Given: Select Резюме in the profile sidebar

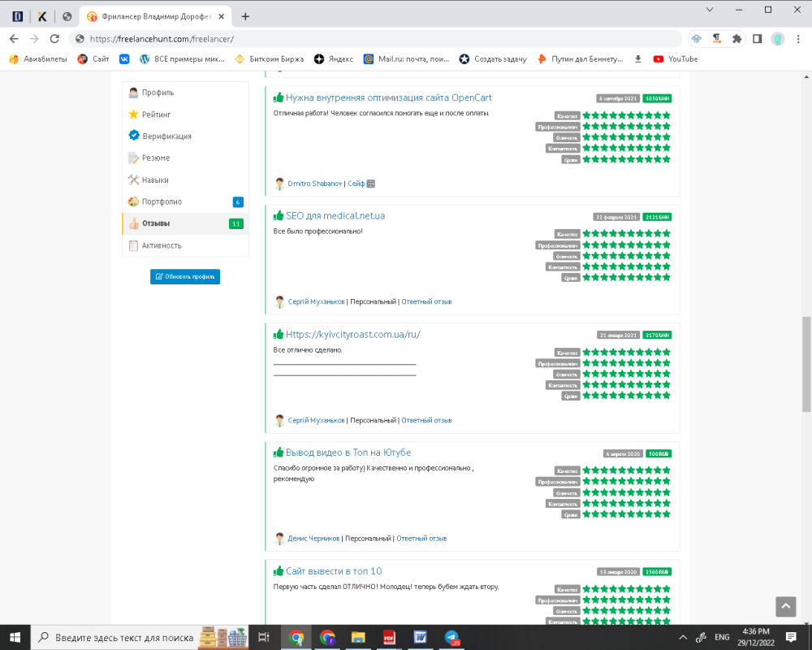Looking at the screenshot, I should [x=156, y=158].
